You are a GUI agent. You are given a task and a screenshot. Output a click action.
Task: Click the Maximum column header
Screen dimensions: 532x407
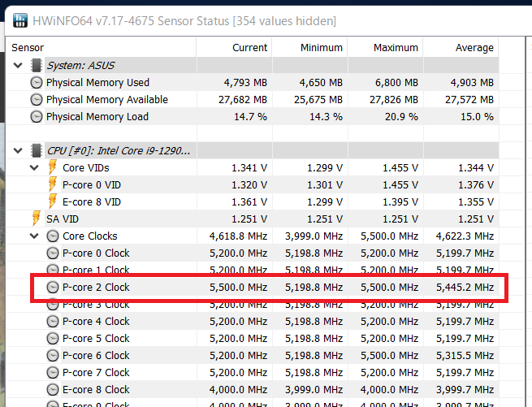pos(386,47)
